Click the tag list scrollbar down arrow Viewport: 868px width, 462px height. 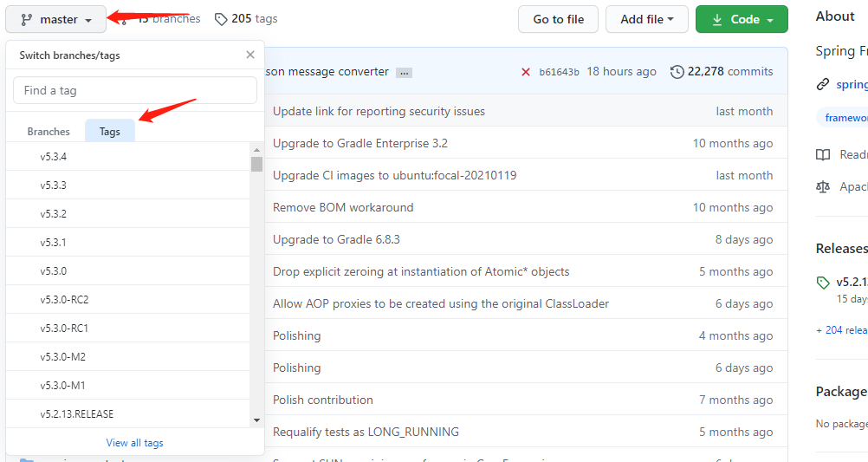[x=256, y=420]
